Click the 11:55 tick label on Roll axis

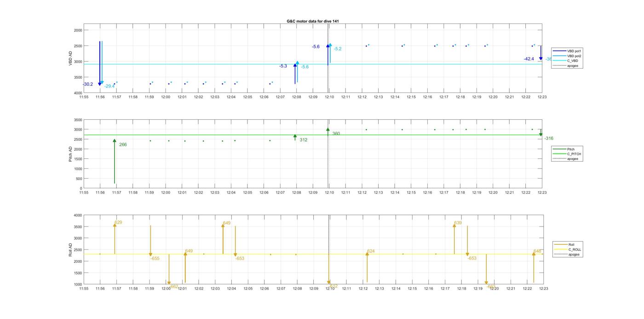84,289
